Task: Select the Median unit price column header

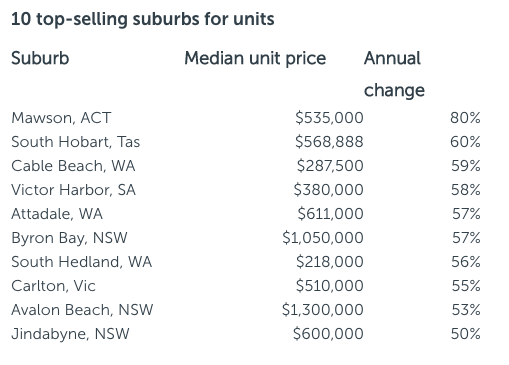Action: pyautogui.click(x=255, y=59)
